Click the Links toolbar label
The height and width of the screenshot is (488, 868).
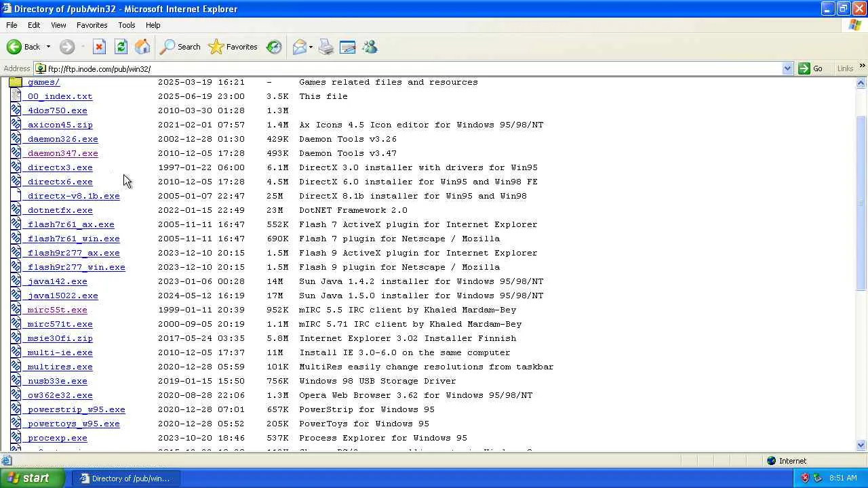845,68
